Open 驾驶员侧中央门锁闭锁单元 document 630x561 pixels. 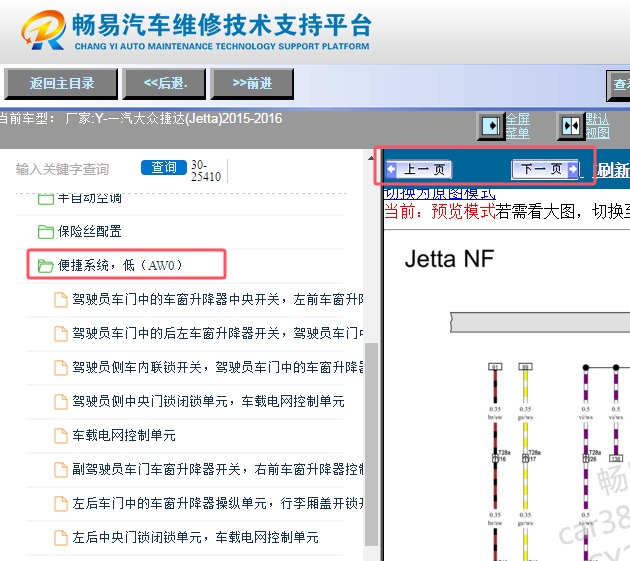[x=208, y=401]
